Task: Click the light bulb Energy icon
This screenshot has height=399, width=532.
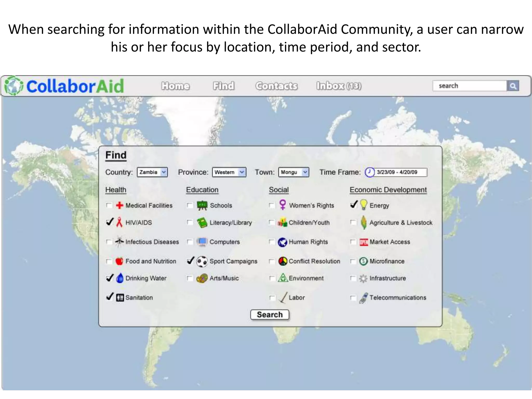Action: tap(364, 205)
